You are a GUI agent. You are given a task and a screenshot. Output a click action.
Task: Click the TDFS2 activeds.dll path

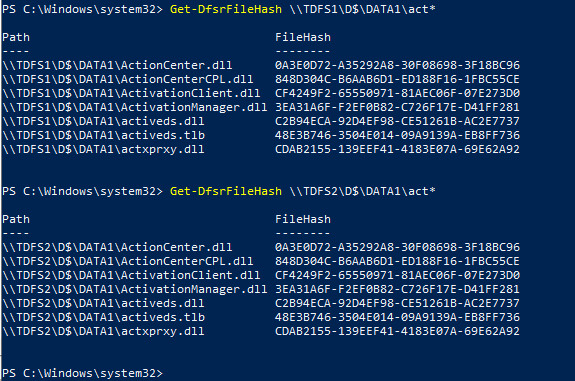click(103, 303)
